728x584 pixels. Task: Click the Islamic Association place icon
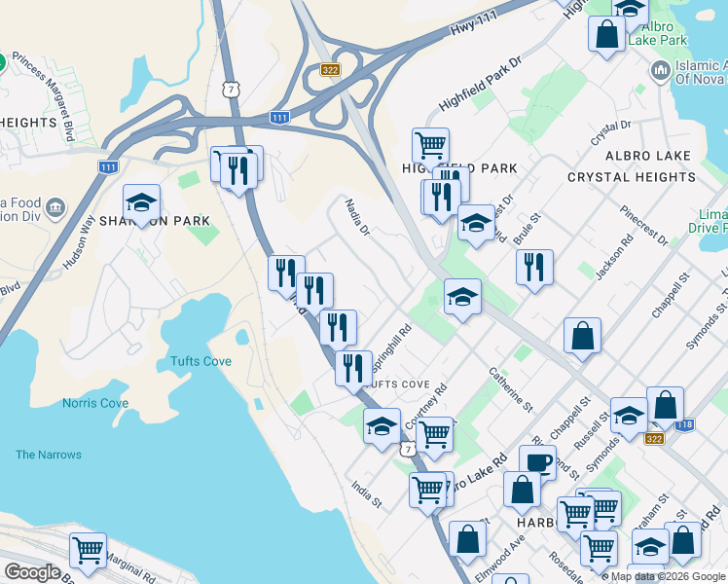661,72
